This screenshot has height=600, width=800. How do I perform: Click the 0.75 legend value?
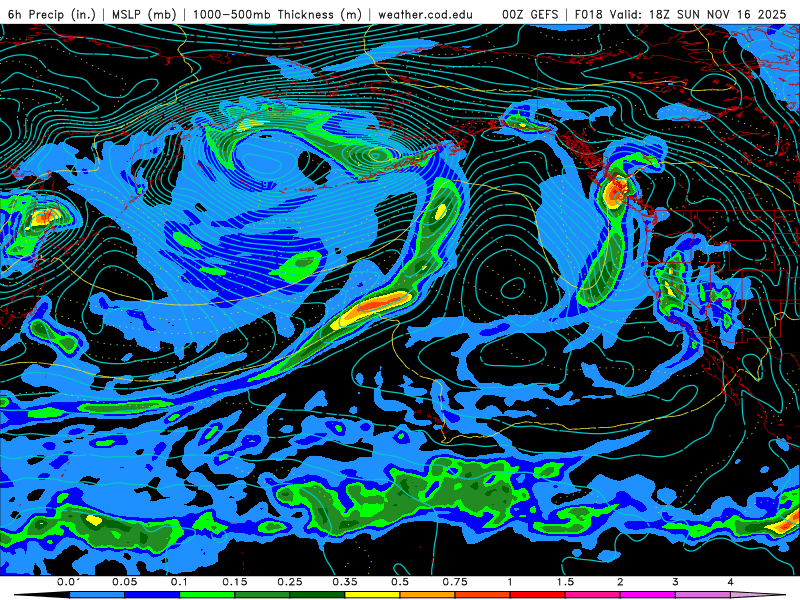pos(455,582)
